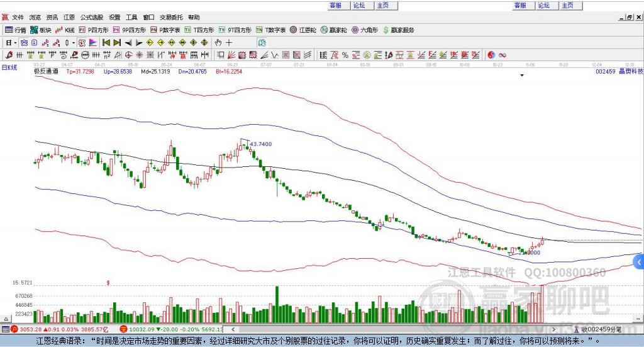Click the 3053.28 Shanghai index status
Viewport: 644px width, 347px height.
(30, 329)
